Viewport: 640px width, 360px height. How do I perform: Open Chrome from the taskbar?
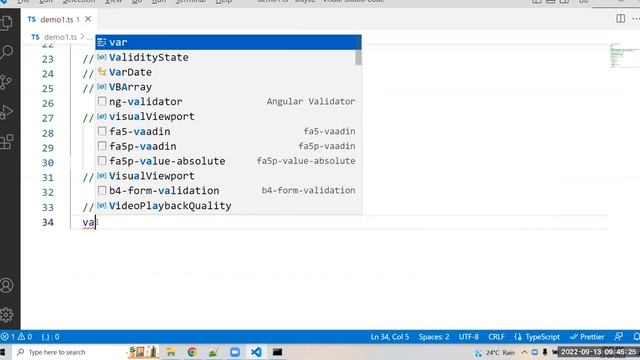click(x=192, y=352)
